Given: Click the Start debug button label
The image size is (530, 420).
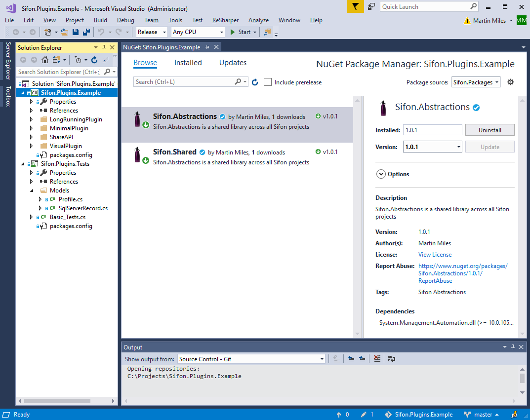Looking at the screenshot, I should pyautogui.click(x=245, y=32).
